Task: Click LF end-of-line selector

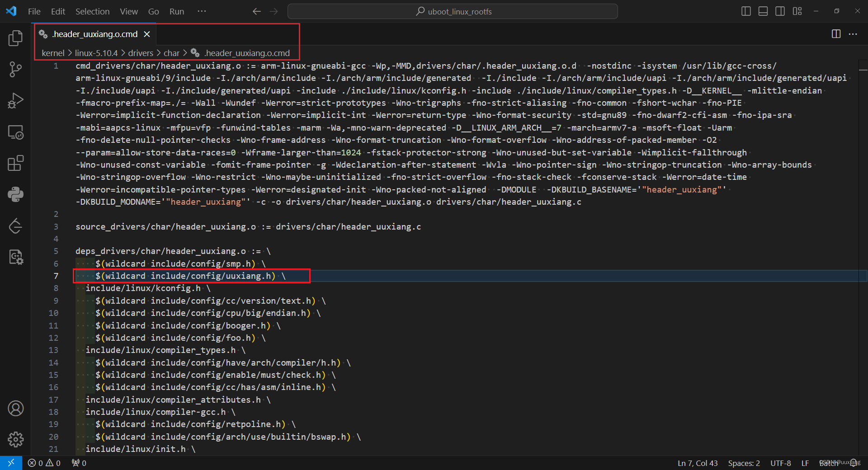Action: pyautogui.click(x=805, y=463)
